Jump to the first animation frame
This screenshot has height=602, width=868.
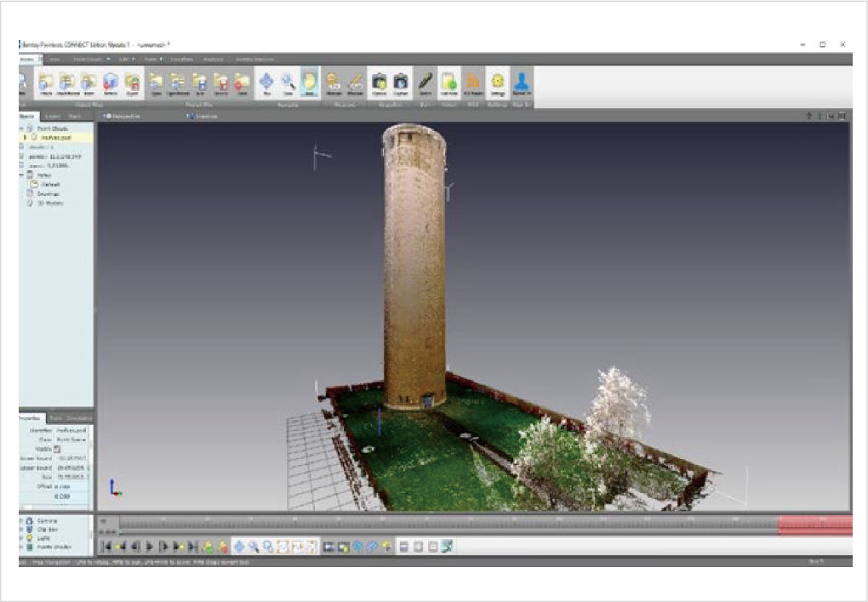(107, 547)
